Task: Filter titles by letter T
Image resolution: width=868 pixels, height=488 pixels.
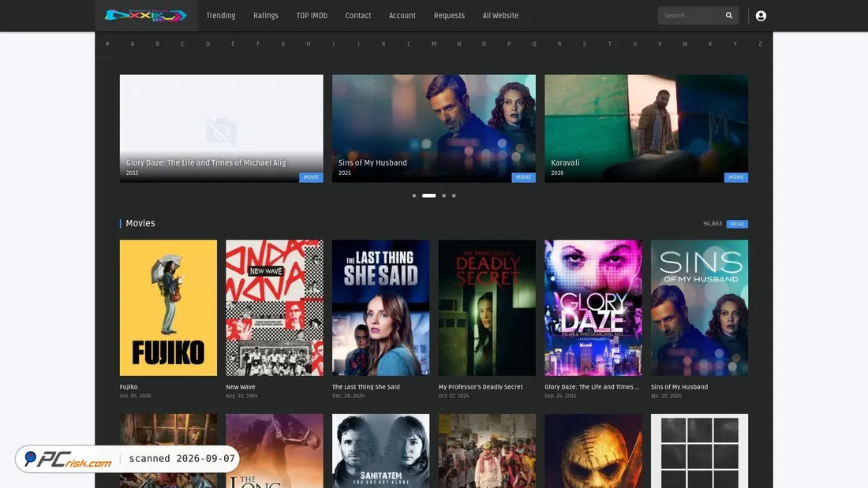Action: click(x=609, y=43)
